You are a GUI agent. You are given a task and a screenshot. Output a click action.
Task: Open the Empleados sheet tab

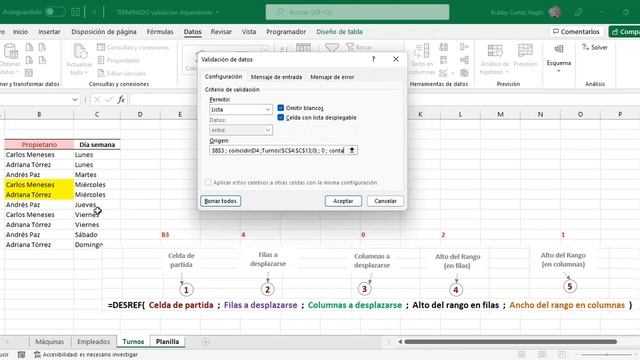click(x=93, y=342)
